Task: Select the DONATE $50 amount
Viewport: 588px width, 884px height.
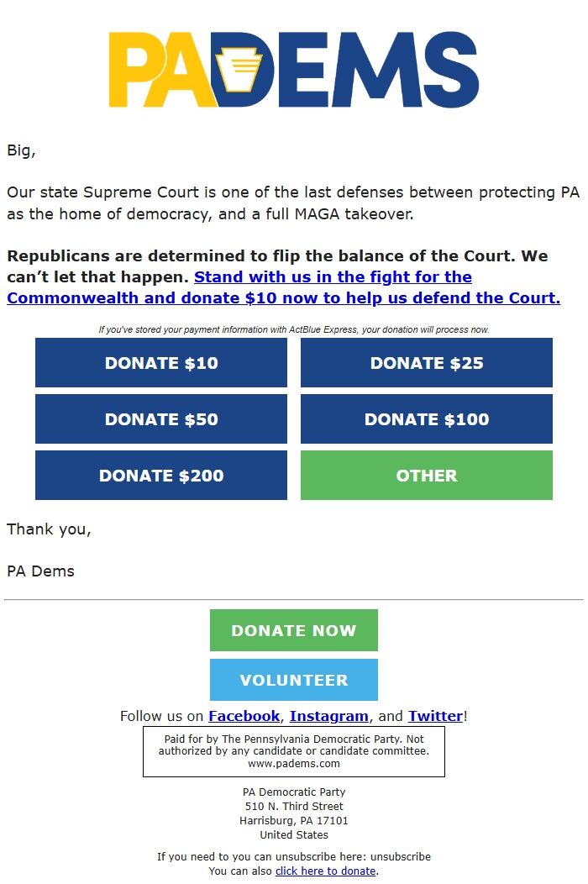Action: pos(161,419)
